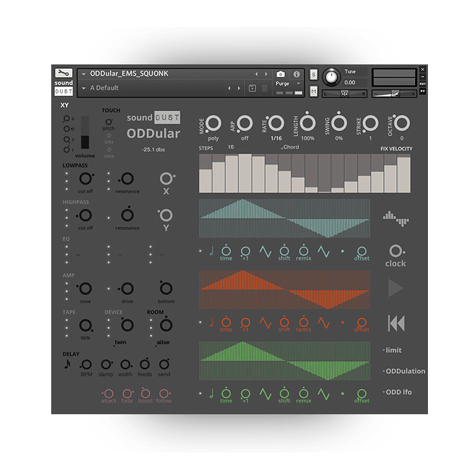Toggle the M mute button
Image resolution: width=476 pixels, height=476 pixels.
pyautogui.click(x=314, y=91)
